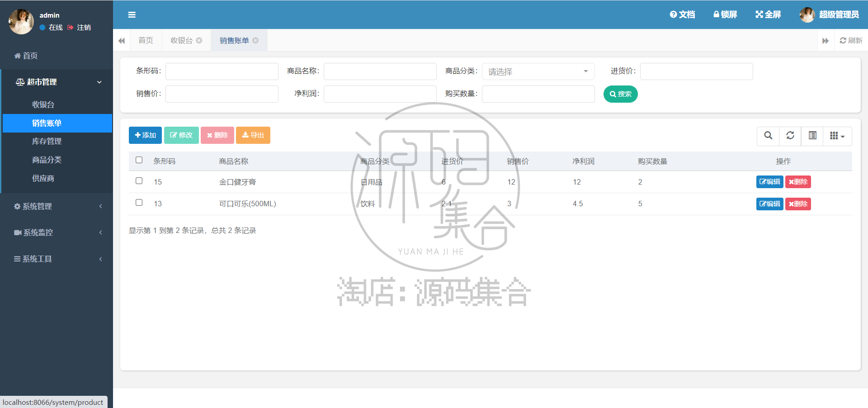
Task: Click the 净利润 column header
Action: (583, 161)
